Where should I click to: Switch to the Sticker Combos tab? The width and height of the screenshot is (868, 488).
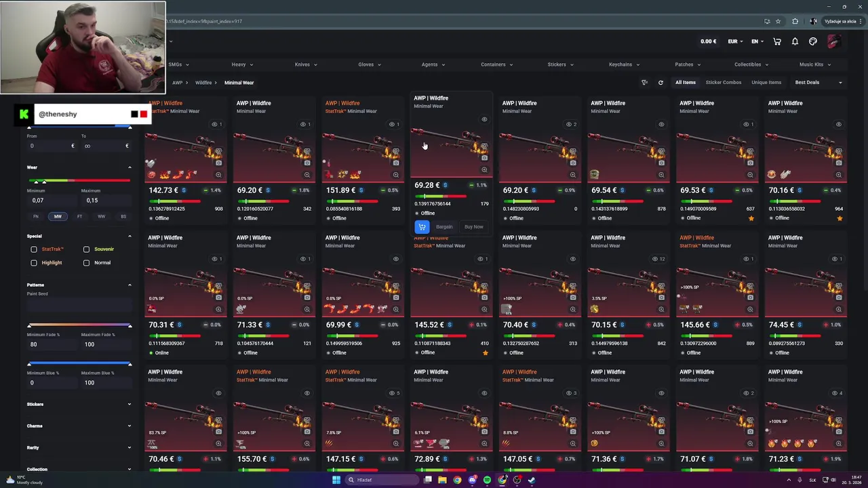724,83
